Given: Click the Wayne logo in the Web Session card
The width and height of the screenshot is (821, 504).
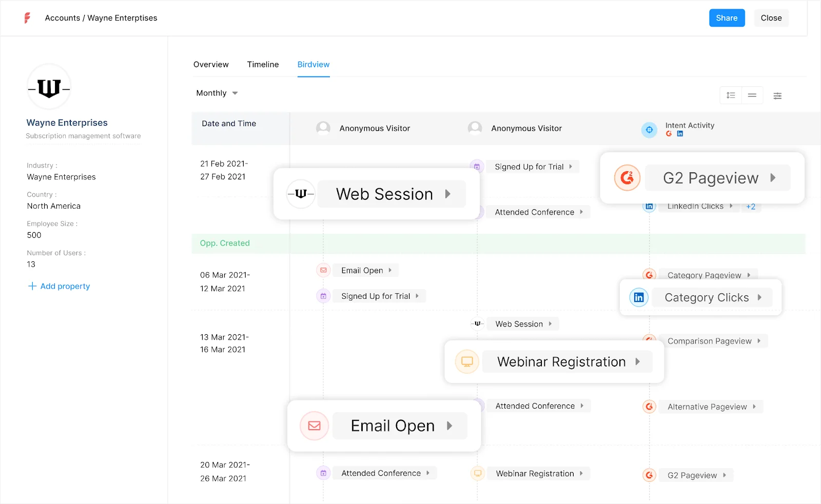Looking at the screenshot, I should click(301, 194).
